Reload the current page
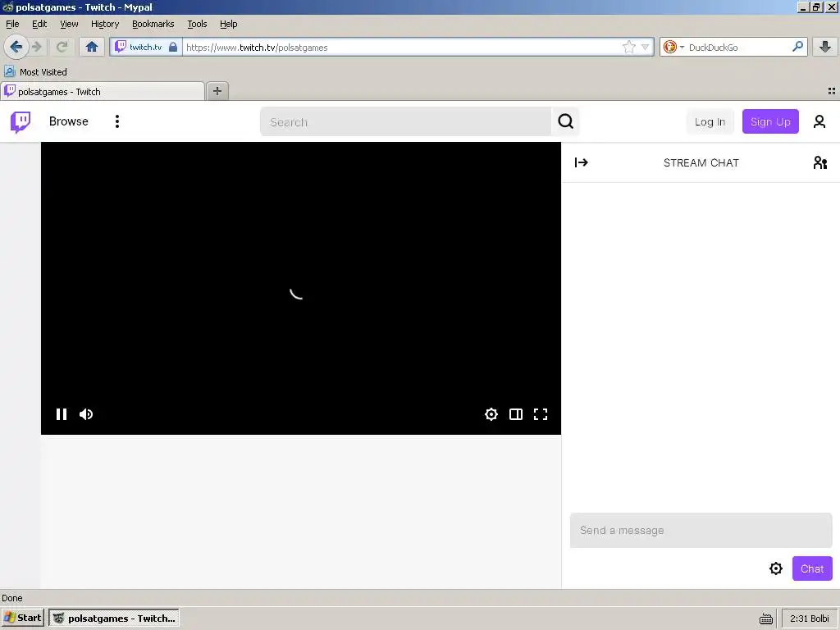Image resolution: width=840 pixels, height=630 pixels. tap(62, 47)
